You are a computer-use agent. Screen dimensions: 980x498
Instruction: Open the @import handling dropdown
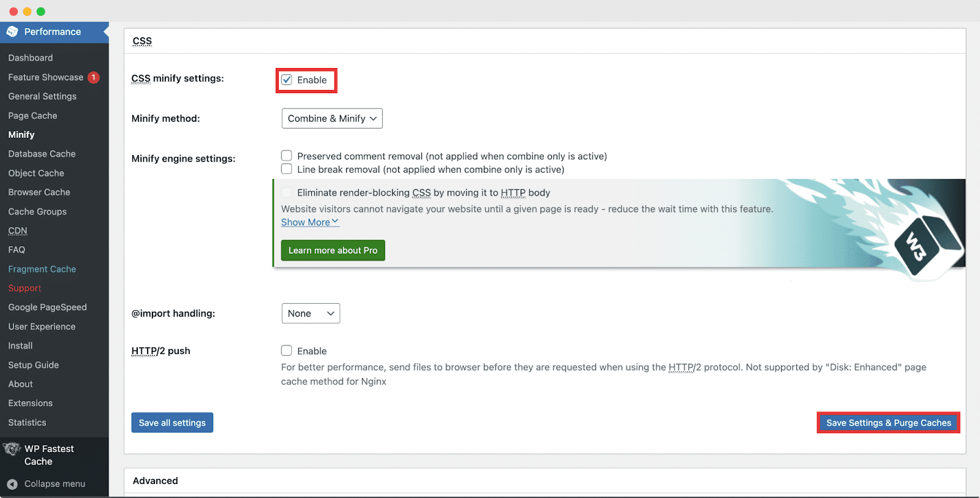point(311,313)
